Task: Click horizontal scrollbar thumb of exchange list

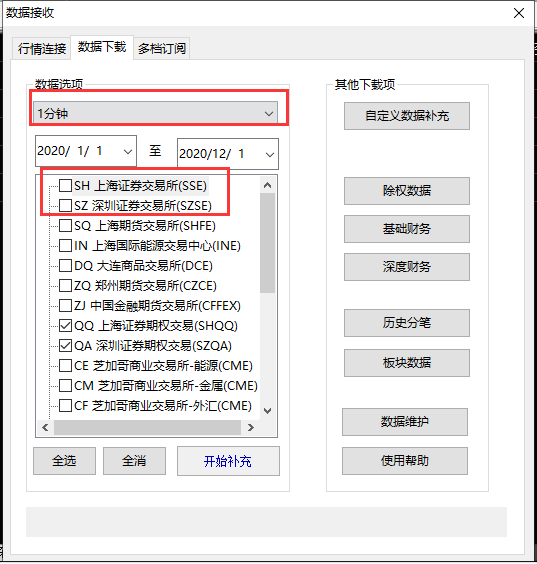Action: (x=147, y=427)
